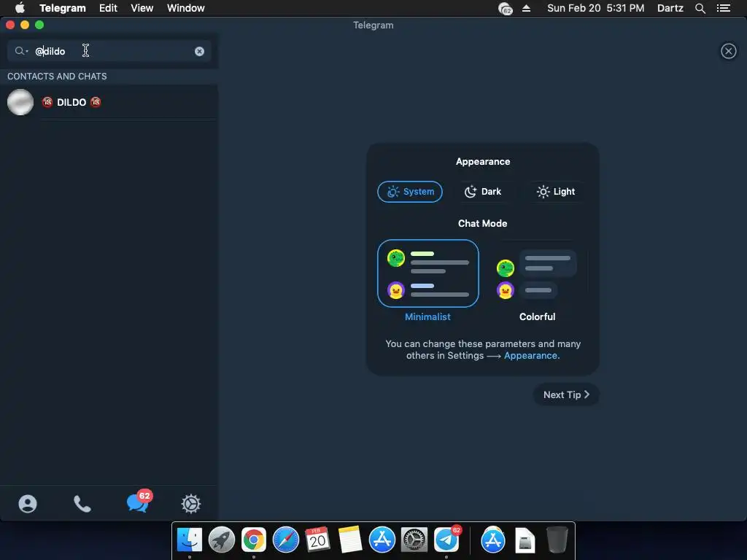747x560 pixels.
Task: Clear the search field text
Action: (x=200, y=52)
